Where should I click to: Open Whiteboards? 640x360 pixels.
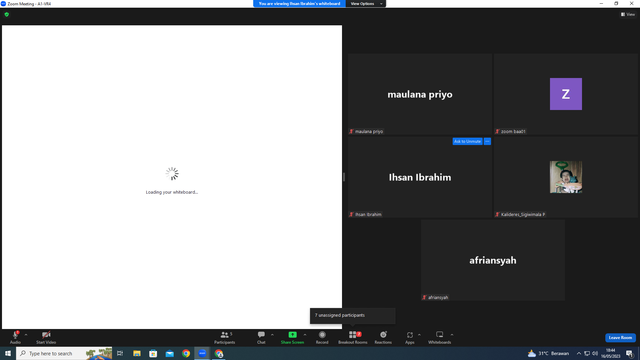point(440,337)
